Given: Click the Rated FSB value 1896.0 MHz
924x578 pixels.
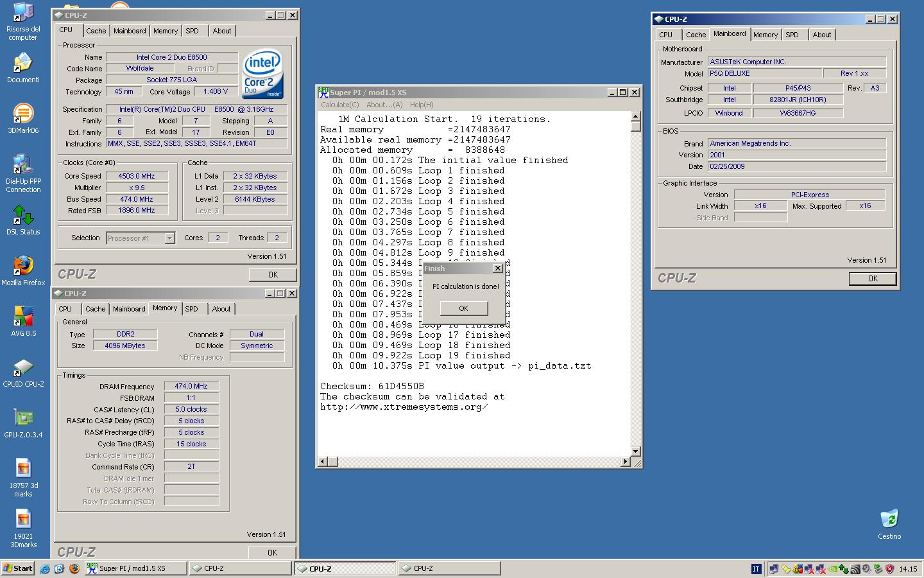Looking at the screenshot, I should click(x=137, y=210).
